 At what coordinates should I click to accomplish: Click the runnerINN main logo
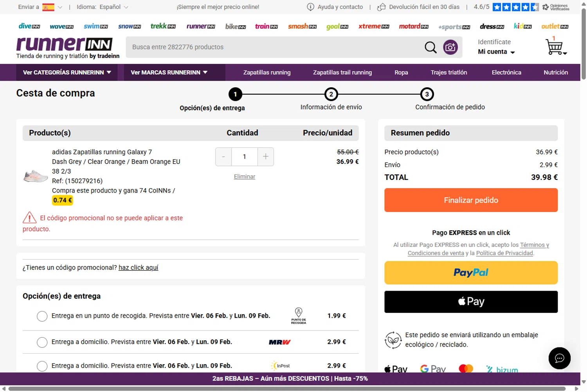(x=65, y=44)
